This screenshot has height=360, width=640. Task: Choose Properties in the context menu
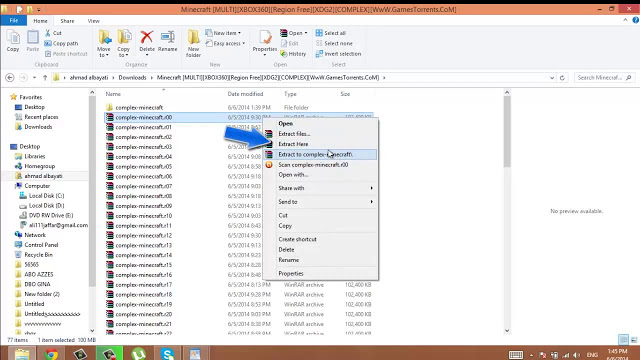321,273
